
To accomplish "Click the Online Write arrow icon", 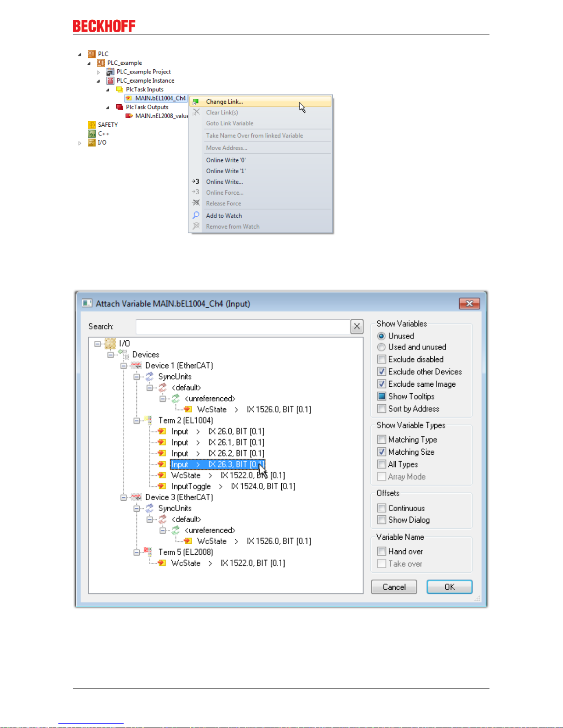I will [x=196, y=181].
